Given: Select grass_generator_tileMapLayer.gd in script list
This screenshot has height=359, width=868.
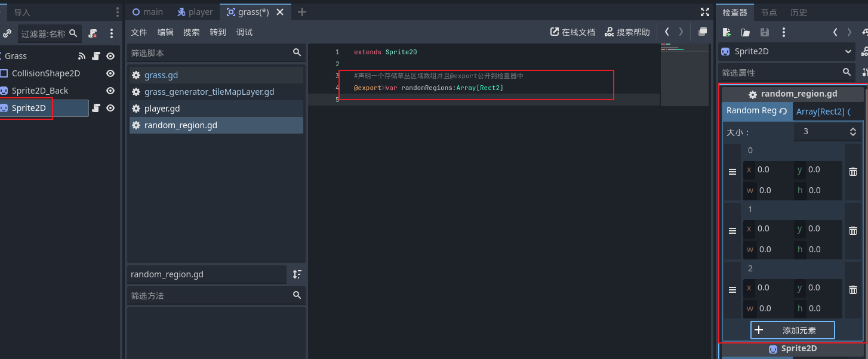Looking at the screenshot, I should pos(216,92).
